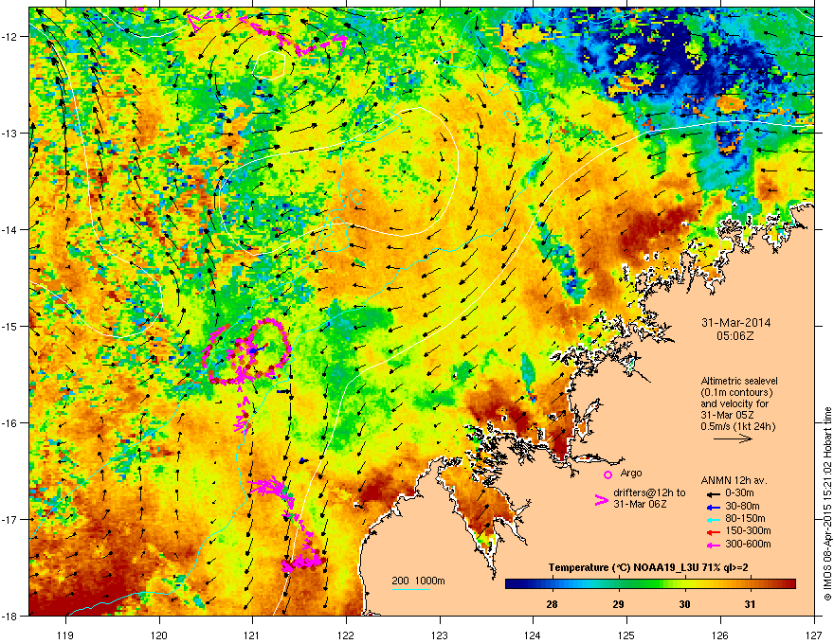The width and height of the screenshot is (834, 644).
Task: Click the latitude axis label -16
Action: 10,423
